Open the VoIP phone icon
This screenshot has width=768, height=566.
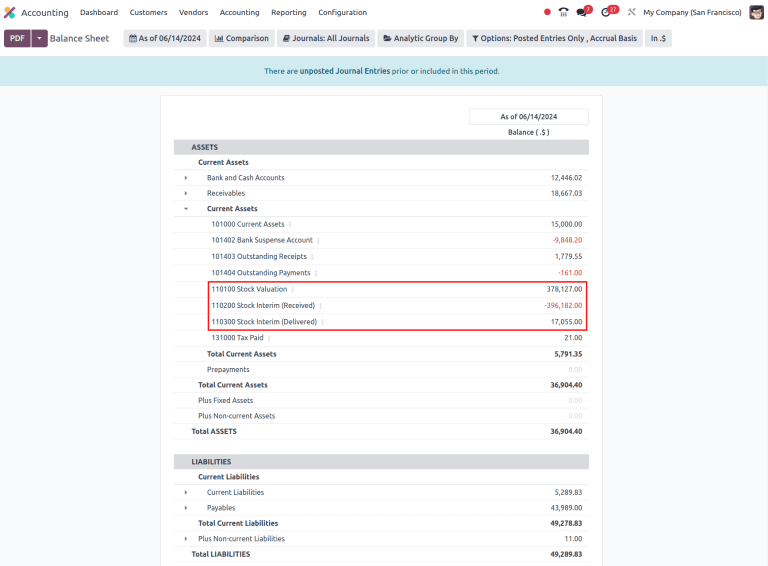tap(563, 12)
